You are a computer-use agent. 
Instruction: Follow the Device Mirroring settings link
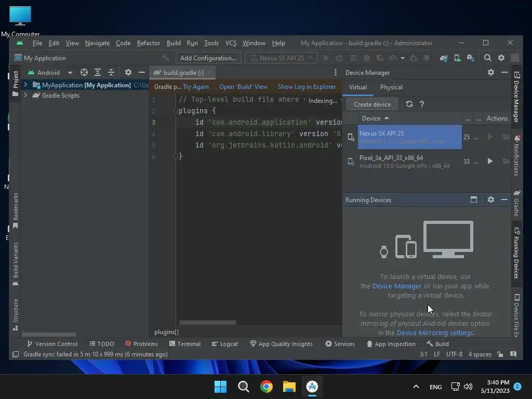click(435, 333)
